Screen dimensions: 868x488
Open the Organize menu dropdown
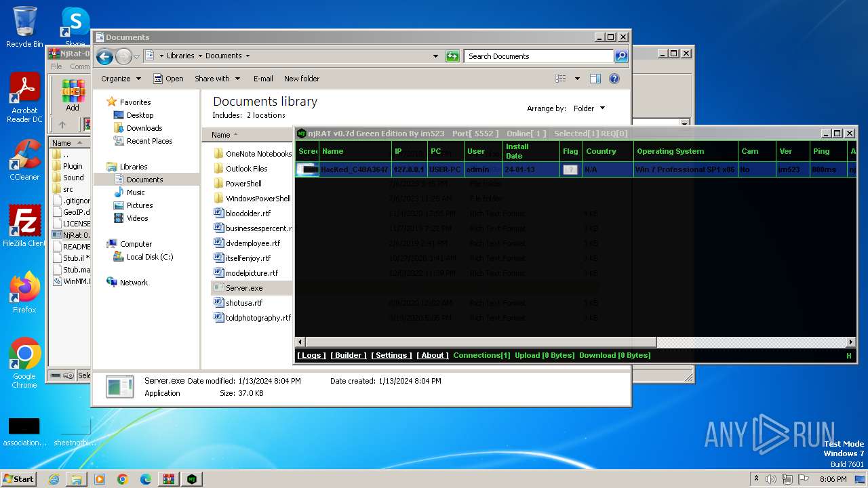pos(121,79)
